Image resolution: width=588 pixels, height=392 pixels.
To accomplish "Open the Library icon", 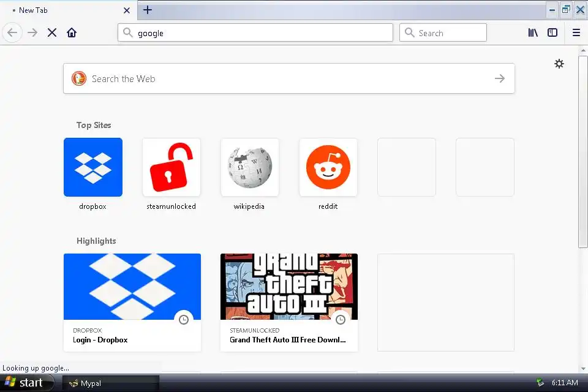I will tap(533, 32).
